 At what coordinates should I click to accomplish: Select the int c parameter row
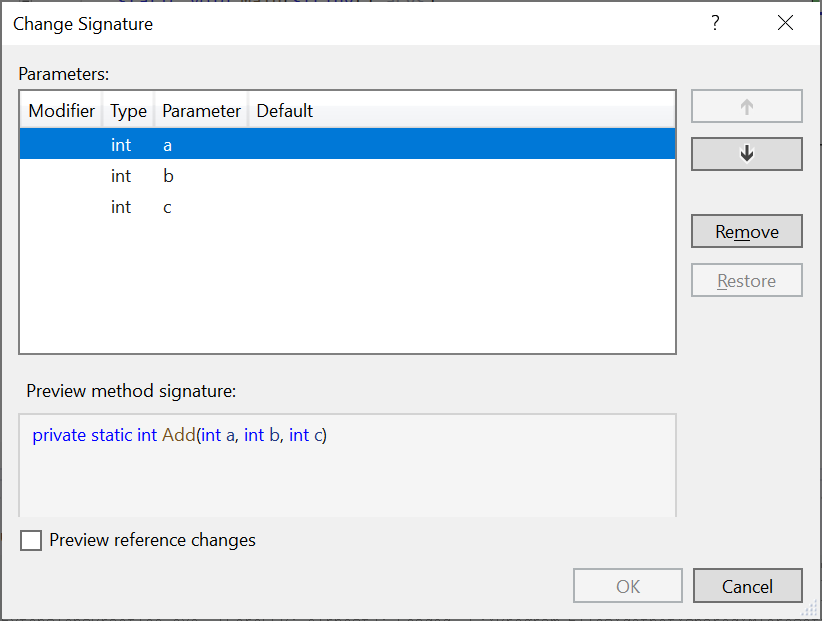coord(347,207)
